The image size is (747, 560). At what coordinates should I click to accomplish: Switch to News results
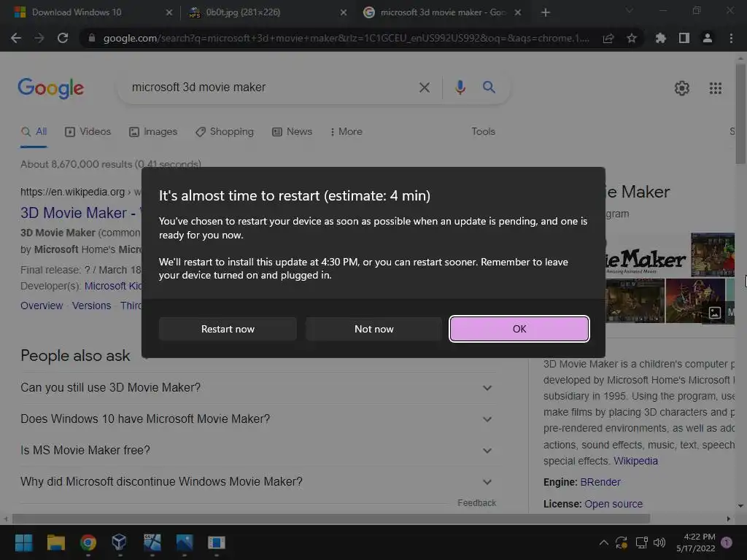click(292, 131)
